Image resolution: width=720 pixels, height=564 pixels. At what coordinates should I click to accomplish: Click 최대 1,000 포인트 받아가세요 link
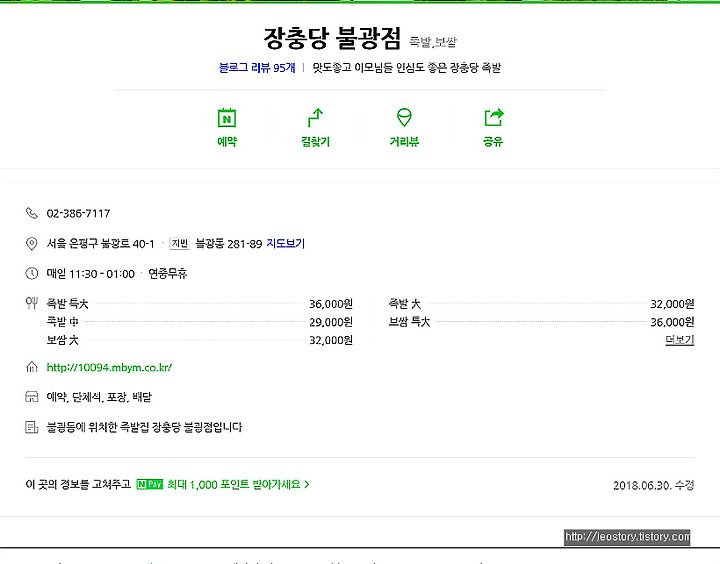pos(238,484)
